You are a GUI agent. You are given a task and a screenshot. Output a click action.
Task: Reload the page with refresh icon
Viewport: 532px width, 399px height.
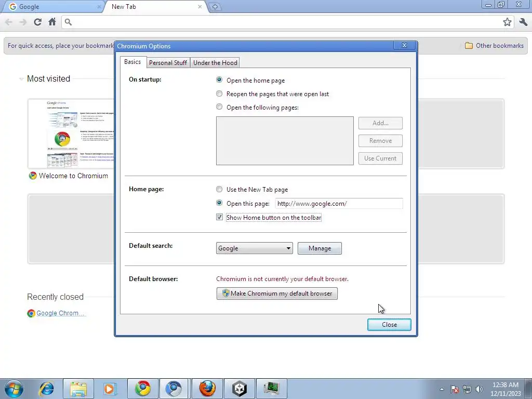click(x=37, y=22)
